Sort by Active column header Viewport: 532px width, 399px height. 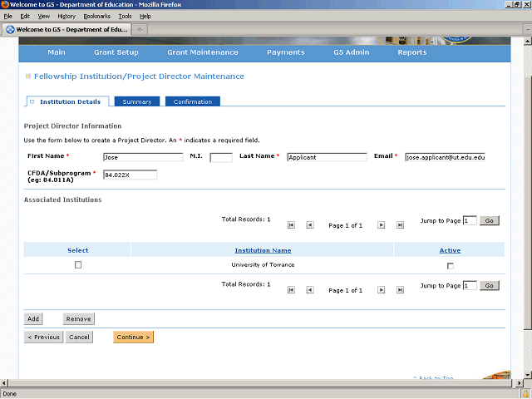point(450,250)
